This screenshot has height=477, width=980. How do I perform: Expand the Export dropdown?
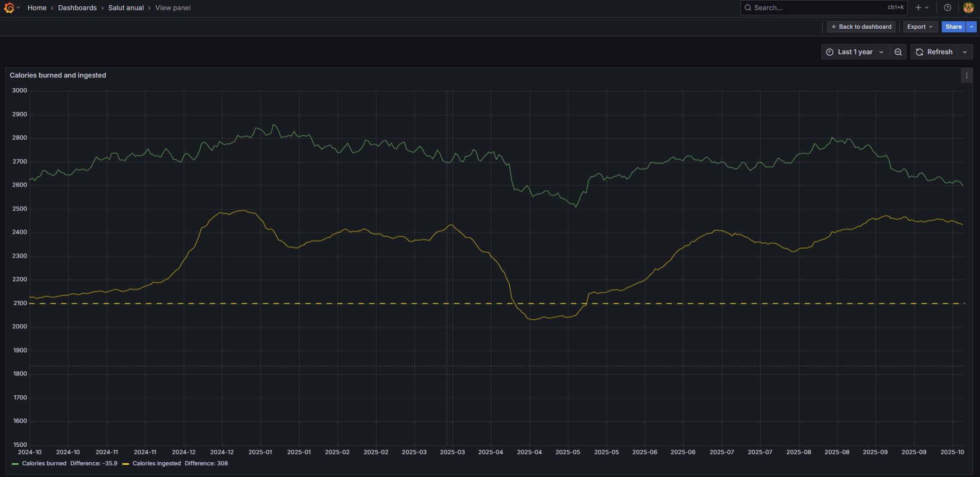coord(920,27)
